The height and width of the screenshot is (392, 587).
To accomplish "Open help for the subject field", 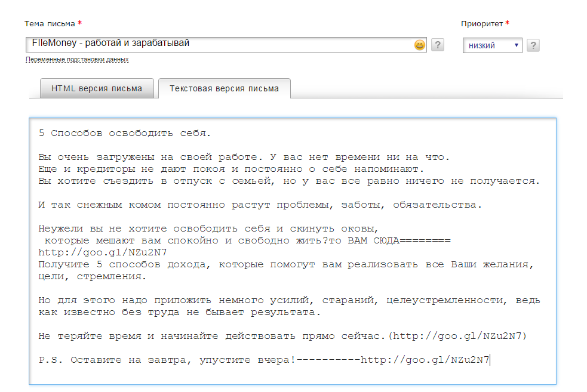I will [437, 45].
